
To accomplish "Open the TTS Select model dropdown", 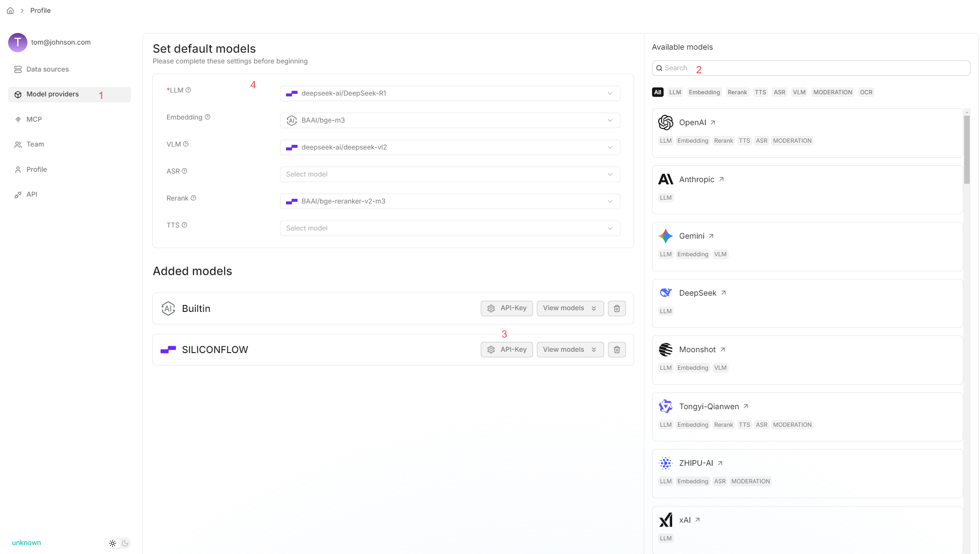I will [450, 228].
